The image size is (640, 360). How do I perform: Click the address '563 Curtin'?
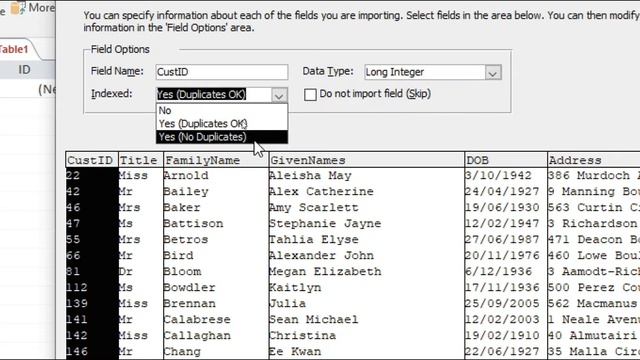(x=585, y=207)
